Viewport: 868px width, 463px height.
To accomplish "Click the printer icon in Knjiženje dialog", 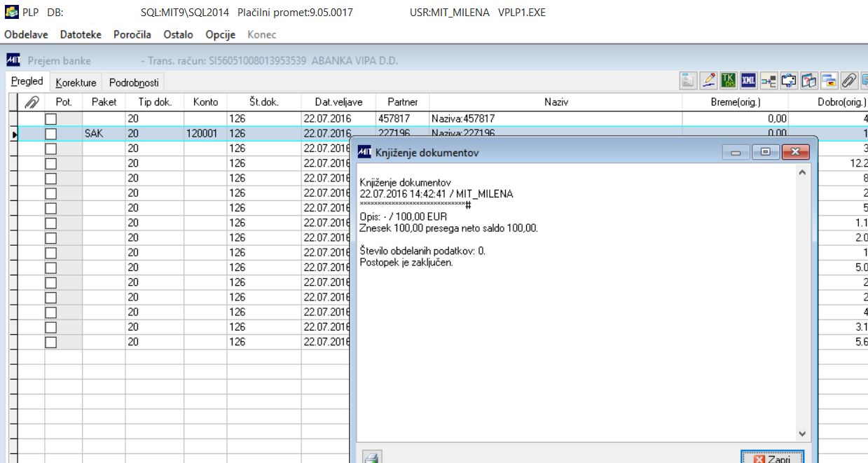I will coord(372,457).
